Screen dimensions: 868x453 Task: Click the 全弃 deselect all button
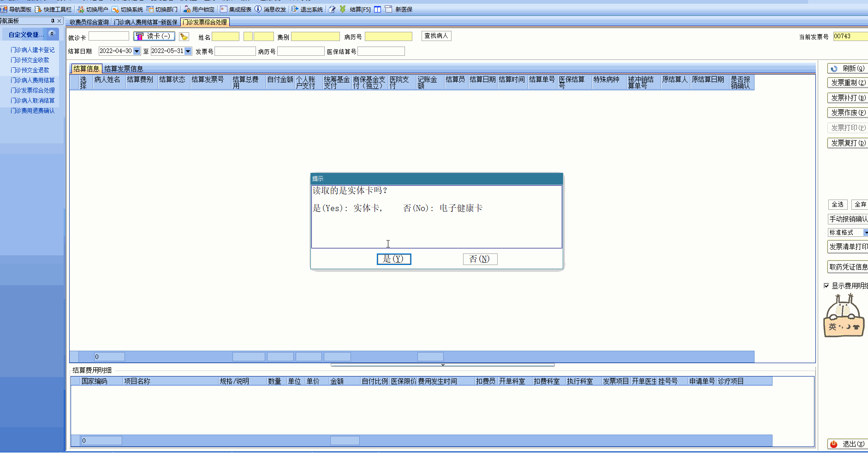860,204
